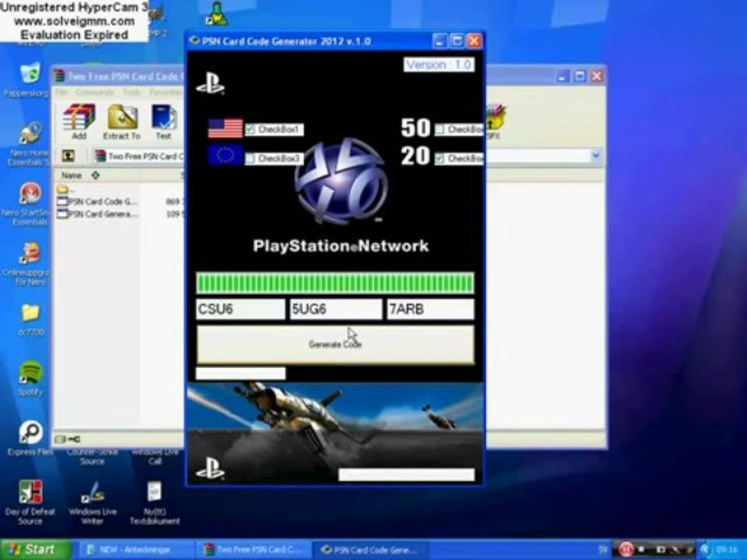
Task: Uncheck CheckBox1 beside the USA flag
Action: 250,129
